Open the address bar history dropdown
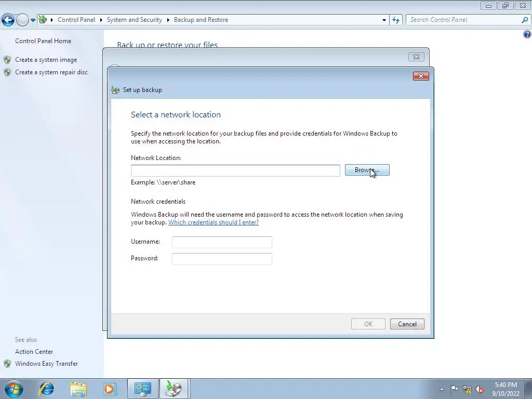 click(x=384, y=20)
